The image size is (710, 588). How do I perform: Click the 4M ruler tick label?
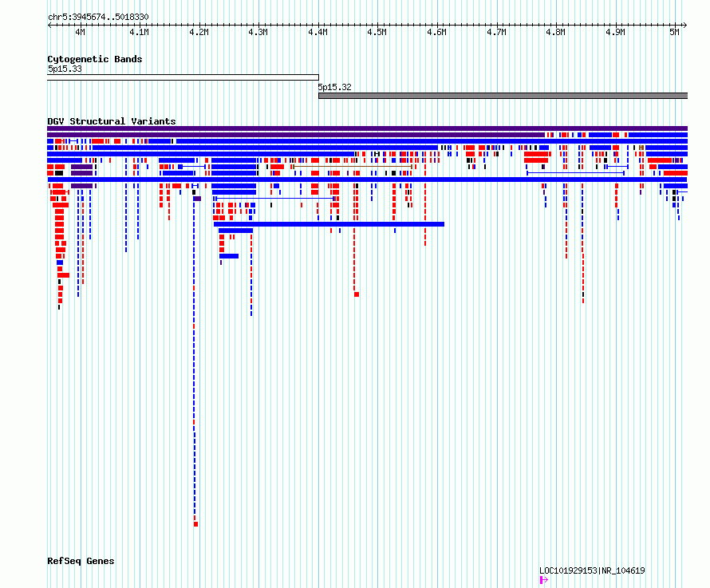pyautogui.click(x=80, y=32)
